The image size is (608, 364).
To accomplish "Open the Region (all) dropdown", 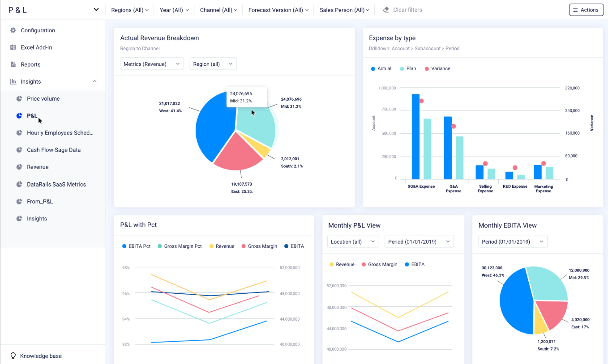I will click(x=213, y=63).
